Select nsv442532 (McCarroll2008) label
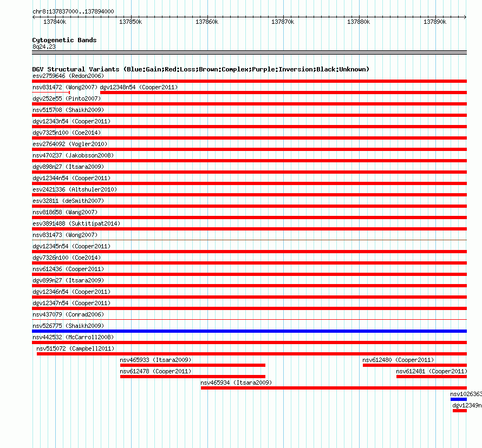 point(73,337)
